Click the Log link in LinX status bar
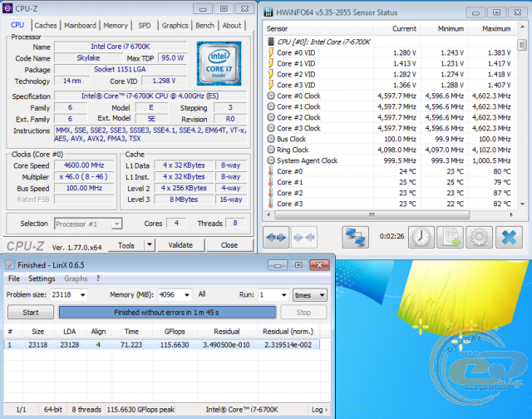 click(x=319, y=410)
